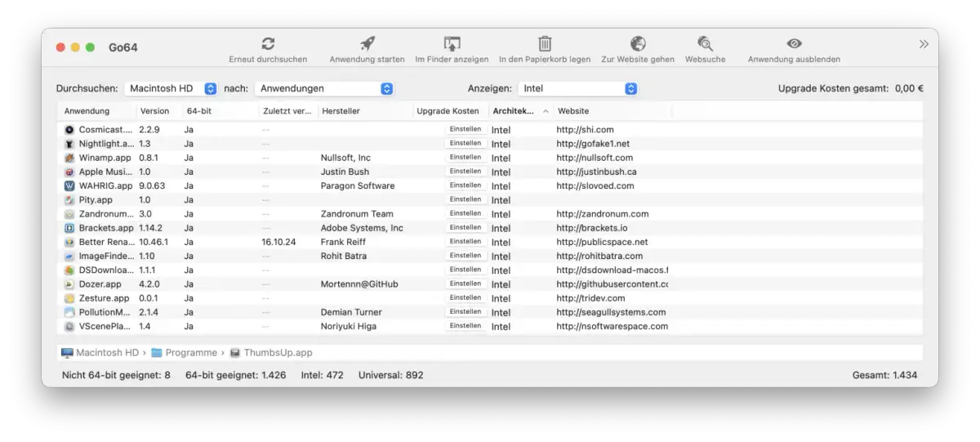Click Cosmicast app icon in list
This screenshot has height=442, width=980.
tap(69, 129)
